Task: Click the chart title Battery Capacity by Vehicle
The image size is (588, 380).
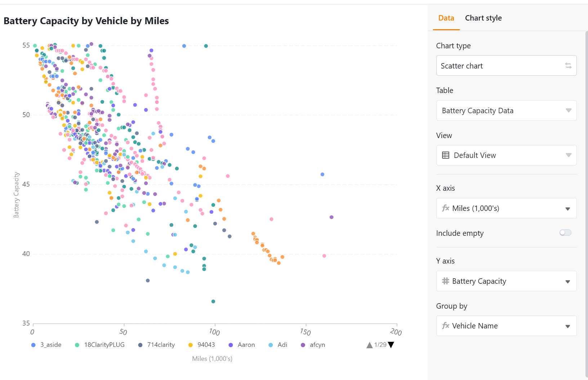Action: point(86,21)
